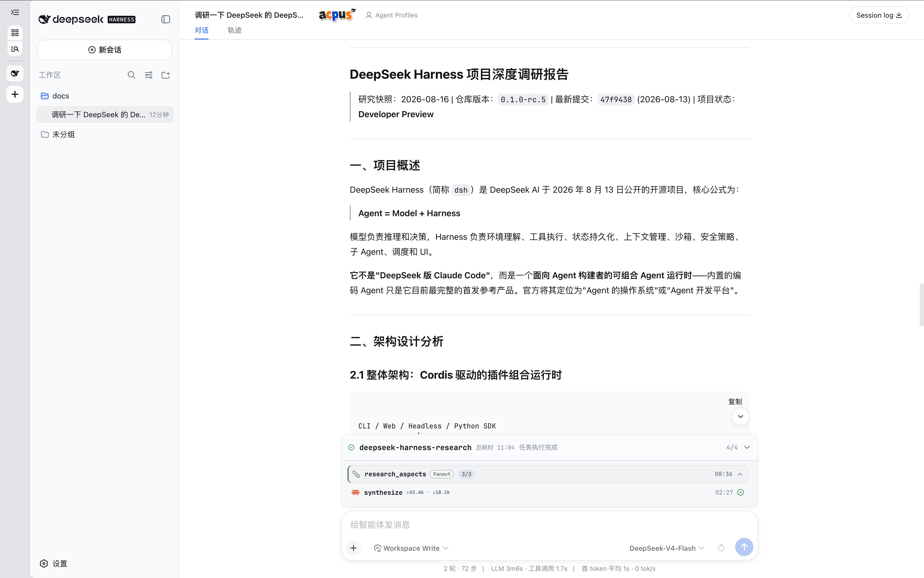Jump to bottom with round chevron button

pyautogui.click(x=740, y=416)
